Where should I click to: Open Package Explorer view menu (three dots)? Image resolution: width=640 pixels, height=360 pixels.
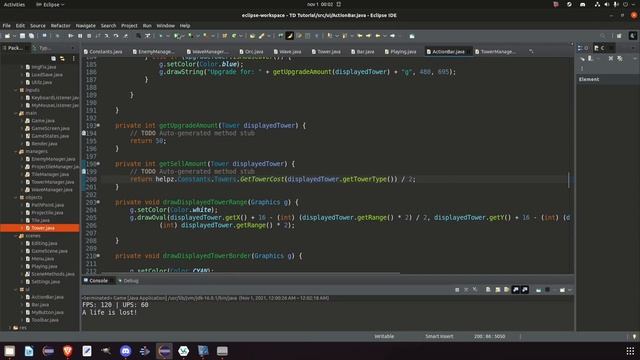coord(73,58)
